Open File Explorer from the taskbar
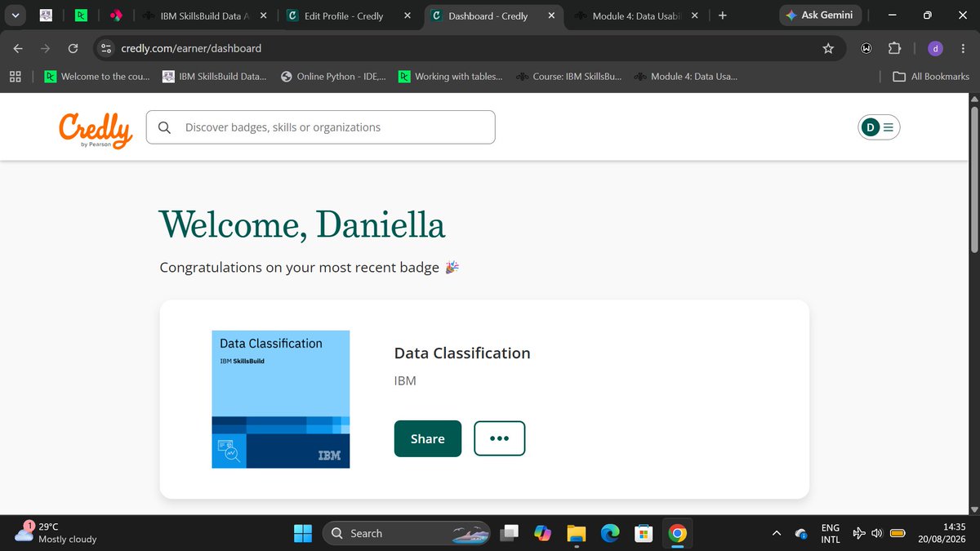This screenshot has width=980, height=551. click(x=577, y=533)
